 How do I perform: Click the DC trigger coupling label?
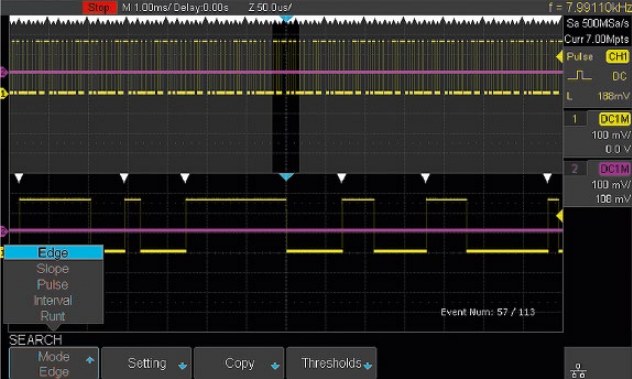coord(619,76)
